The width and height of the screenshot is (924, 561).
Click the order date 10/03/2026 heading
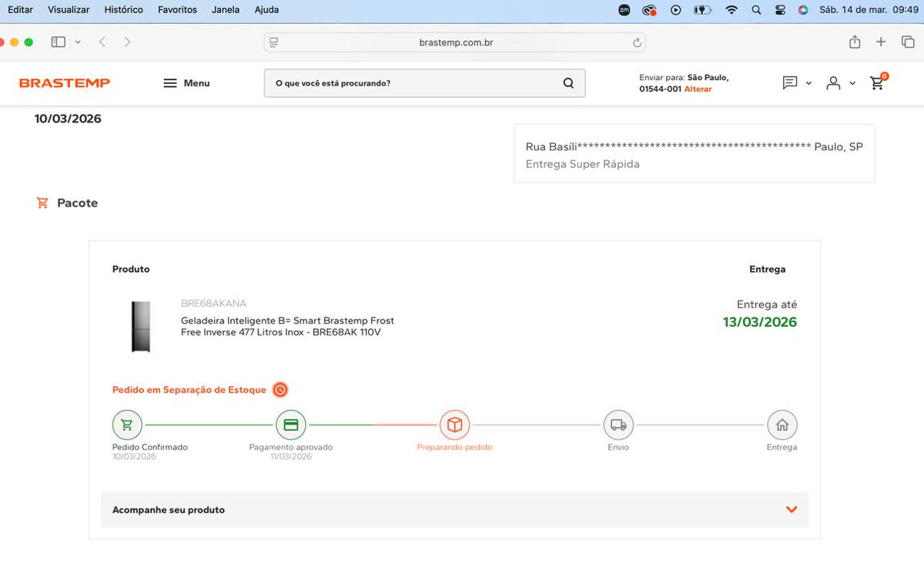pyautogui.click(x=68, y=119)
